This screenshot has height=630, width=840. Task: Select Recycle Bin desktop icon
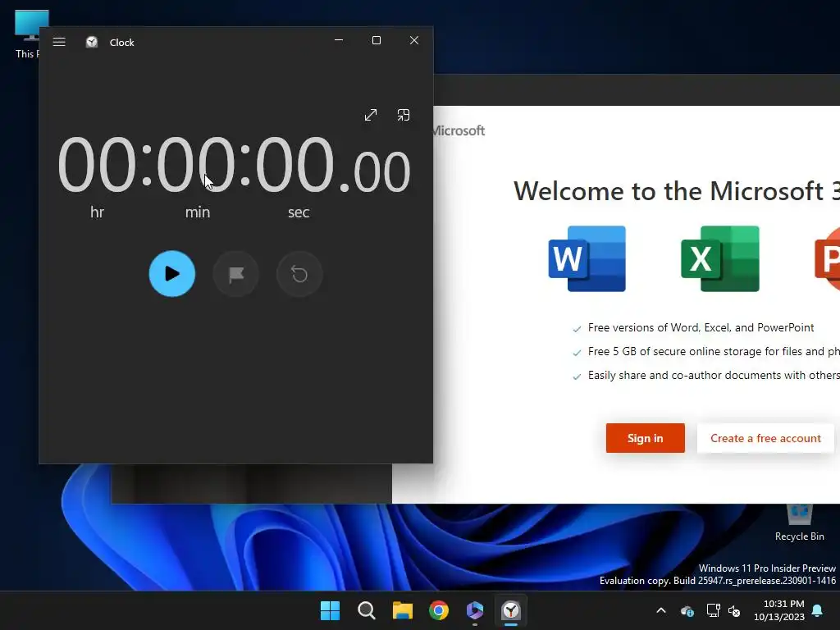click(x=799, y=523)
